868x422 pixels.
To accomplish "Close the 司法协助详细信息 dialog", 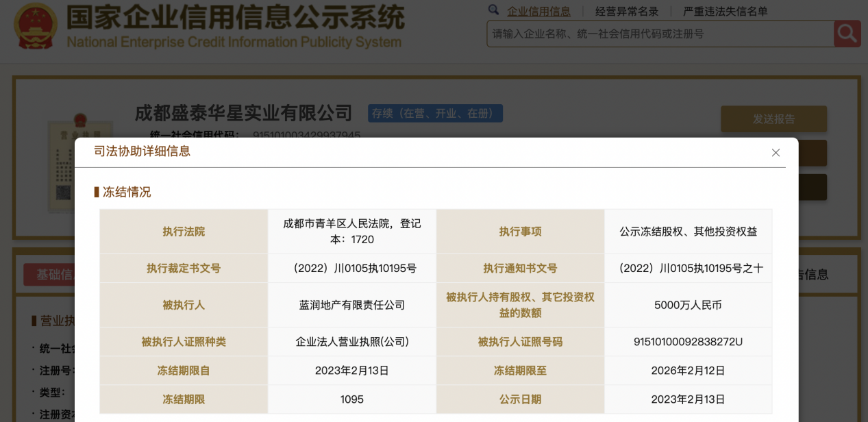I will pos(776,153).
